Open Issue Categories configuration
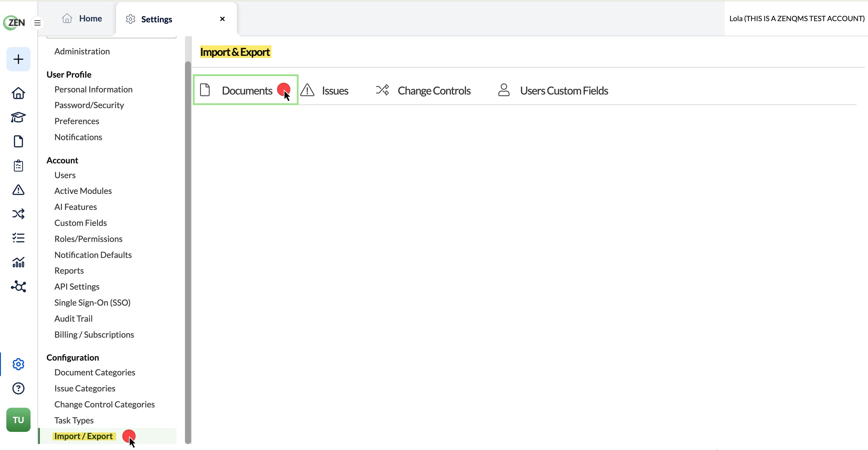 pyautogui.click(x=85, y=388)
